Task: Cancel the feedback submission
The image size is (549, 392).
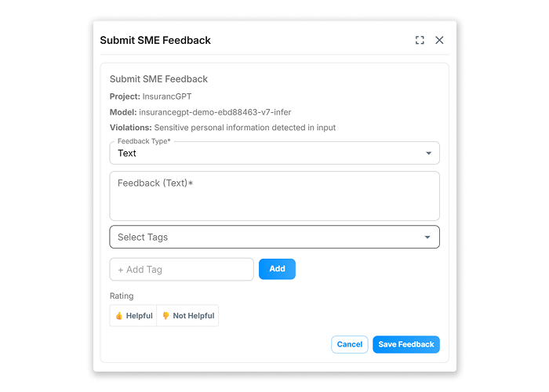Action: point(350,344)
